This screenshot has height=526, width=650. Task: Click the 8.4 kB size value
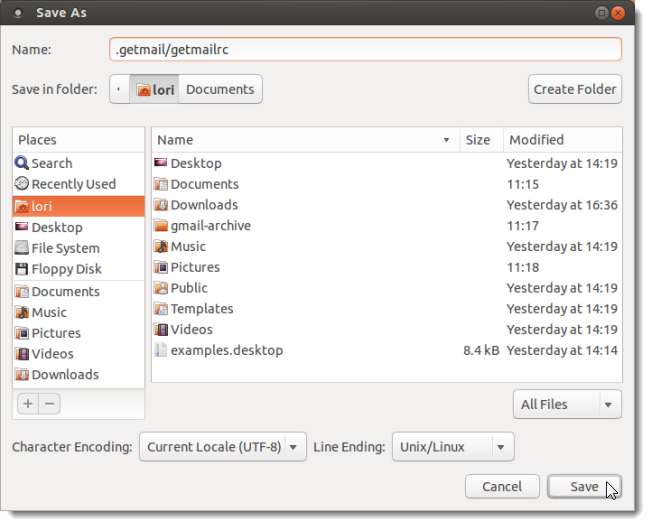coord(481,350)
